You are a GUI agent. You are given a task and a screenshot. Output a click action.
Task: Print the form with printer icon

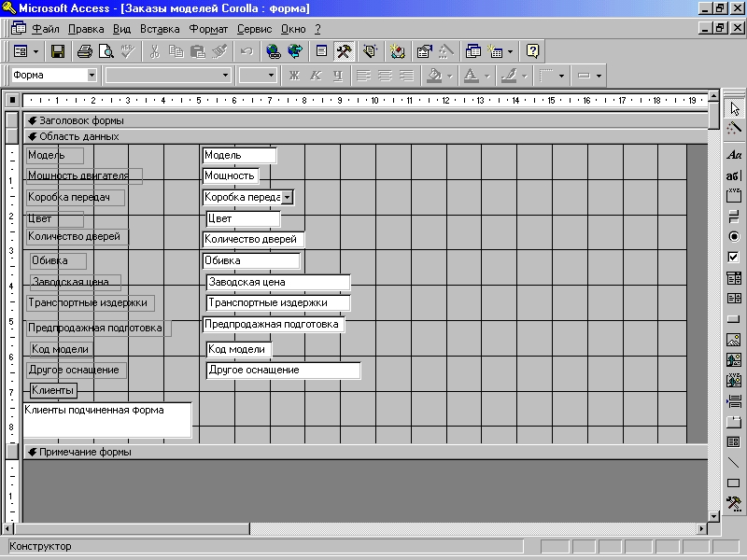pyautogui.click(x=85, y=51)
